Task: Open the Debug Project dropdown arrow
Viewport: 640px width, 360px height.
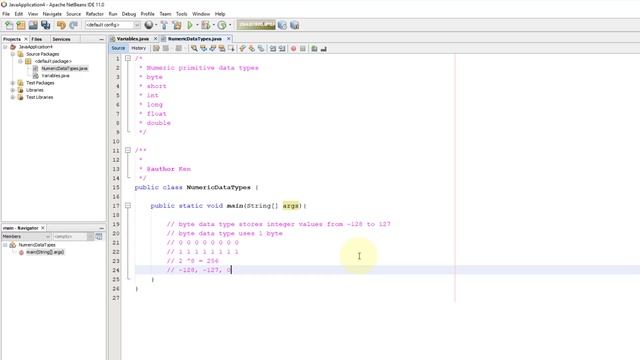Action: coord(213,25)
